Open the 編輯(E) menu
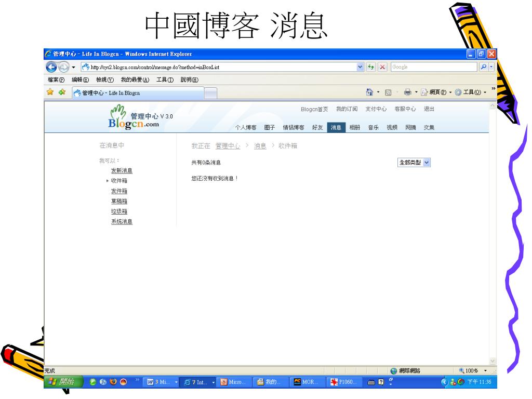 pyautogui.click(x=81, y=79)
